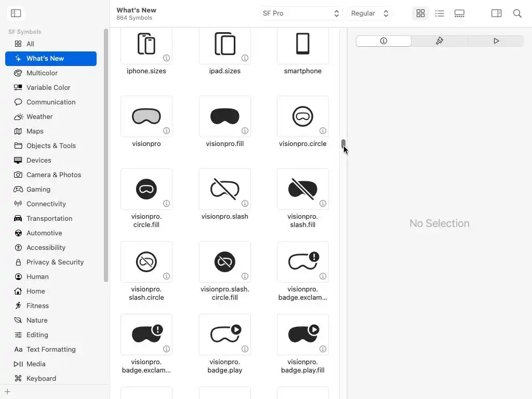
Task: Click info badge on visionpro.slash tile
Action: (x=245, y=203)
